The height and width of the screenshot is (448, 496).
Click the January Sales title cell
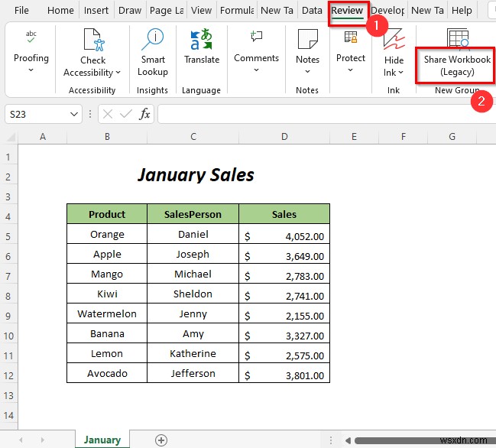(x=196, y=175)
